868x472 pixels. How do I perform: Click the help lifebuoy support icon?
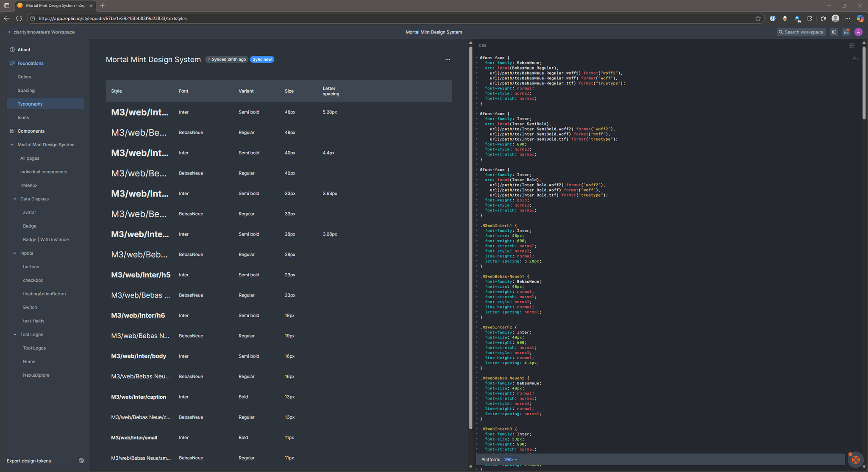(855, 459)
